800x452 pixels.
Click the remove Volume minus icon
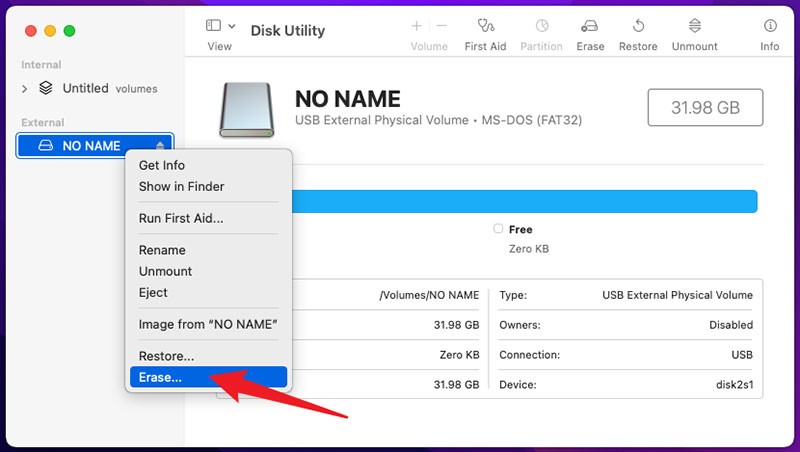[x=442, y=26]
